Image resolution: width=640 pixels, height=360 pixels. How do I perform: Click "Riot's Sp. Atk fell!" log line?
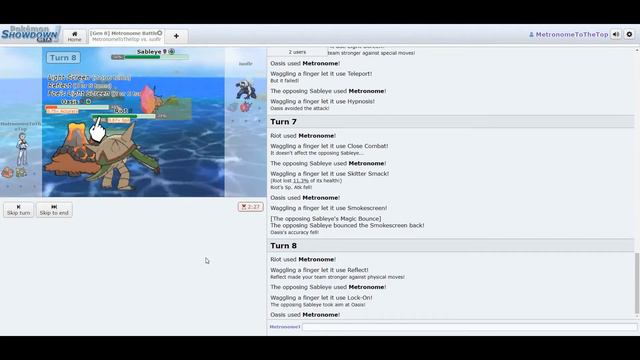(291, 187)
